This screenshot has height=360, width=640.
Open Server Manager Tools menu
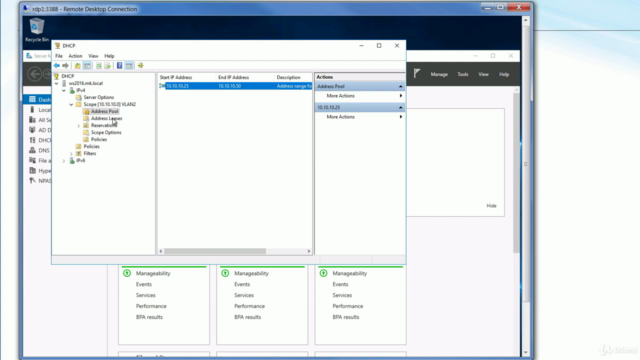462,74
